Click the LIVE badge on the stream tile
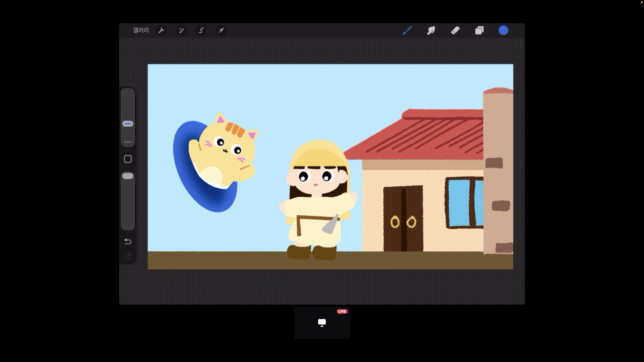Image resolution: width=644 pixels, height=362 pixels. [342, 311]
